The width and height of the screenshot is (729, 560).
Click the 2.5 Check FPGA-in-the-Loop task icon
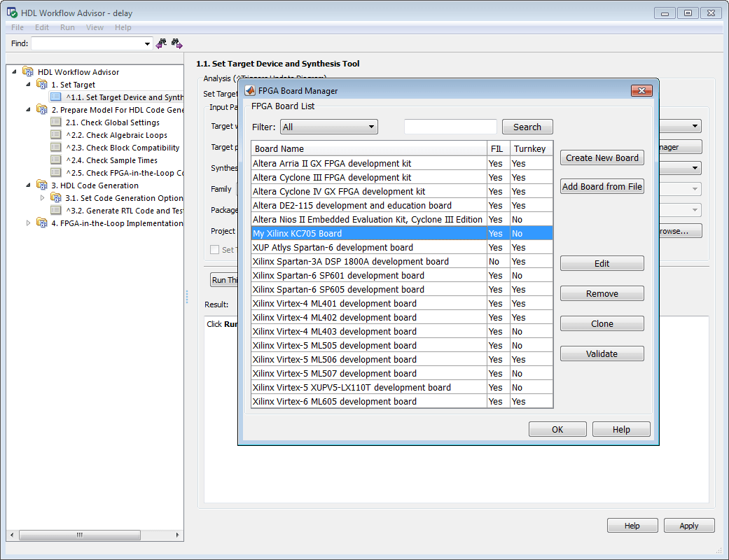(x=56, y=172)
